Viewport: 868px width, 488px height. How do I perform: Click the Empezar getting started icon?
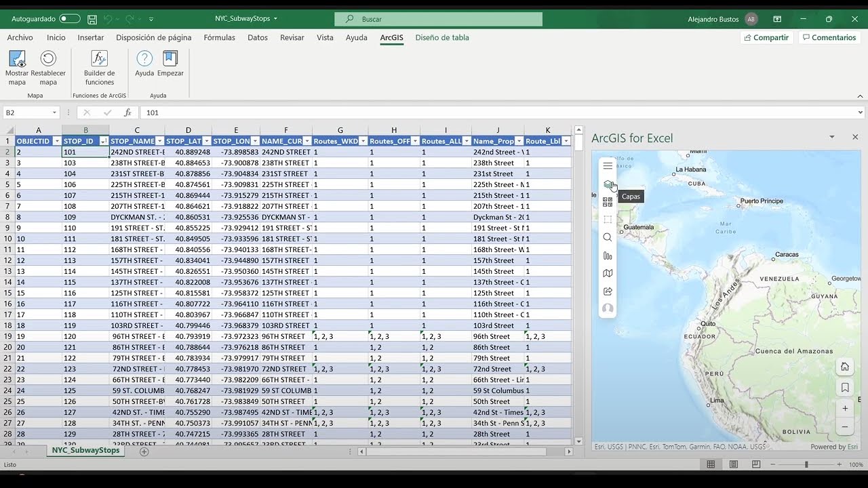tap(170, 63)
